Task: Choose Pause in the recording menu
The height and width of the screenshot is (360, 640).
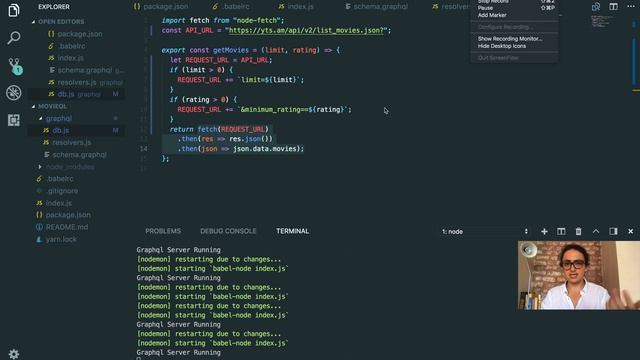Action: click(x=514, y=8)
